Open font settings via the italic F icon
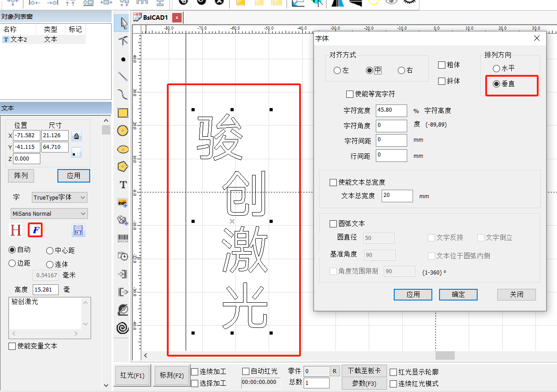The width and height of the screenshot is (557, 392). (x=35, y=230)
